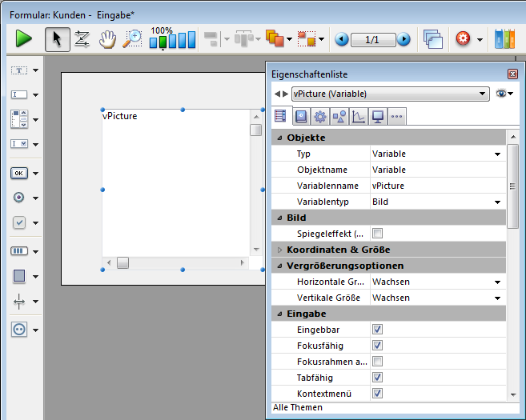Image resolution: width=526 pixels, height=420 pixels.
Task: Open the entry order tool
Action: (82, 39)
